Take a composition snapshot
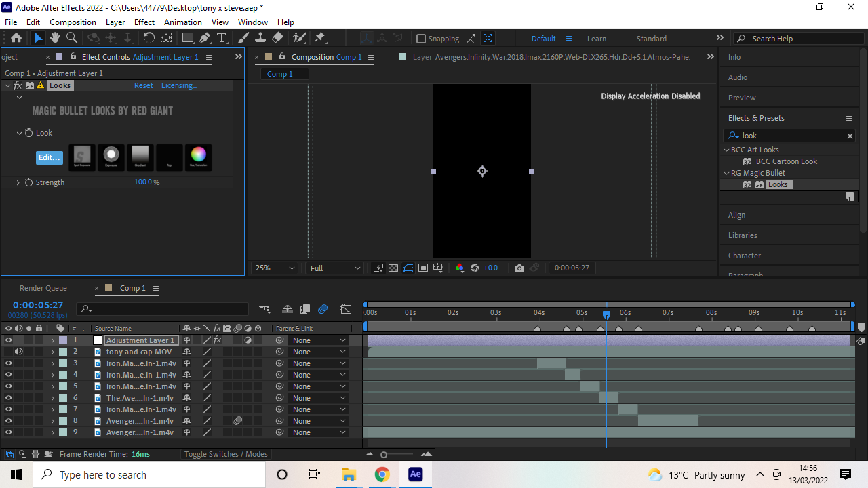The image size is (868, 488). (519, 268)
